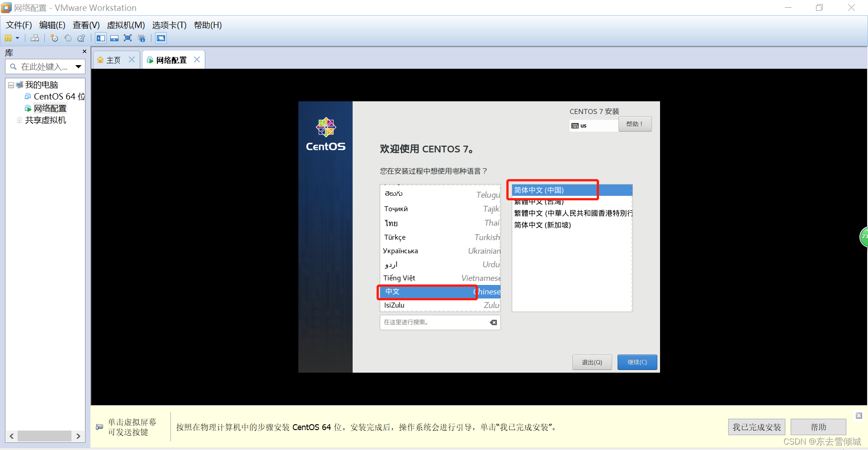This screenshot has width=868, height=450.
Task: Toggle thumbnail bar view icon
Action: (114, 38)
